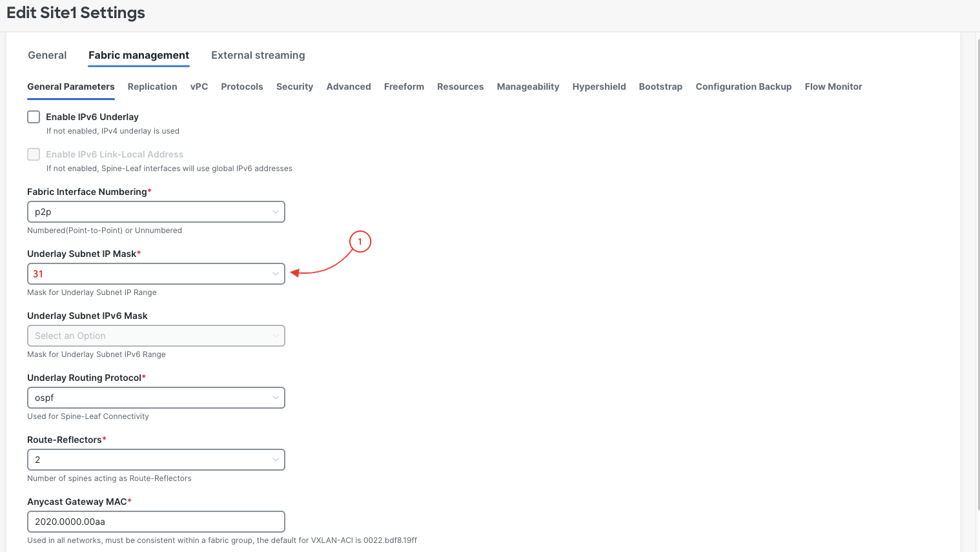Click chevron icon in Route-Reflectors field

click(276, 460)
